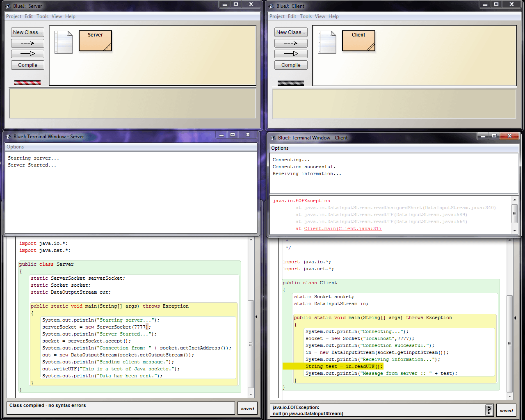Click the question mark help icon in Client editor
Image resolution: width=525 pixels, height=420 pixels.
(x=489, y=410)
